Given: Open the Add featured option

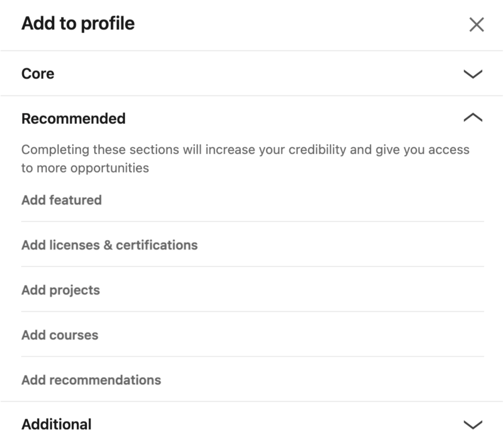Looking at the screenshot, I should click(x=62, y=200).
